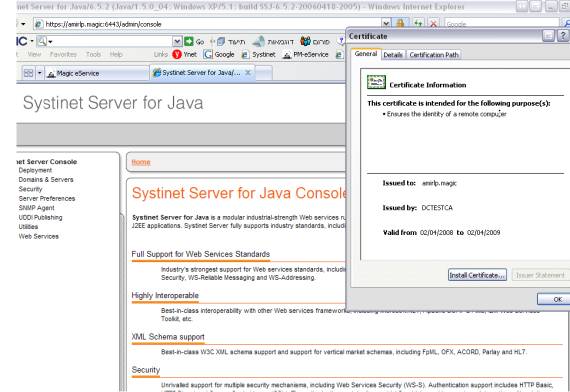Open the PM-eService link in the Links bar
The height and width of the screenshot is (392, 570).
coord(306,55)
